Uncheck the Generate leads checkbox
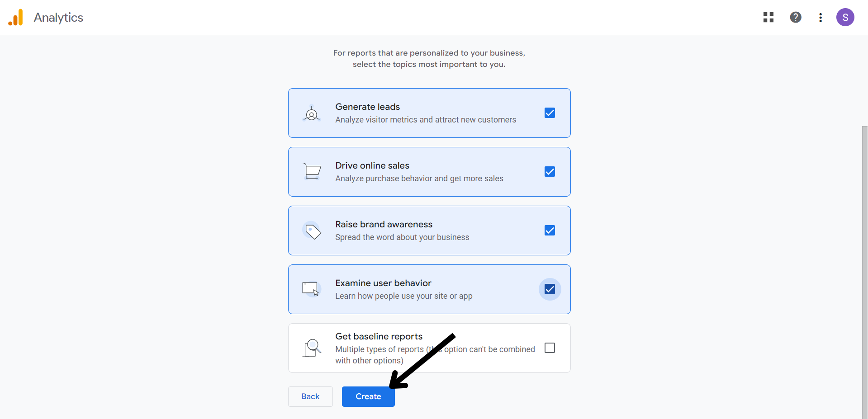Screen dimensions: 868x419 [550, 113]
